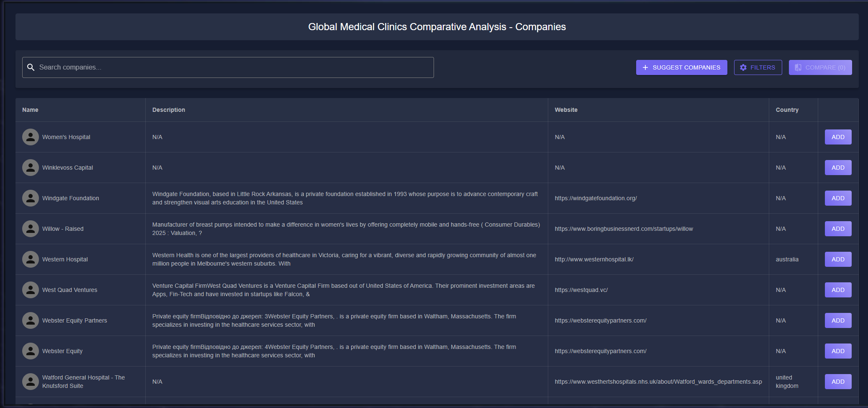Click the Name column header
Screen dimensions: 868x408
click(x=30, y=110)
